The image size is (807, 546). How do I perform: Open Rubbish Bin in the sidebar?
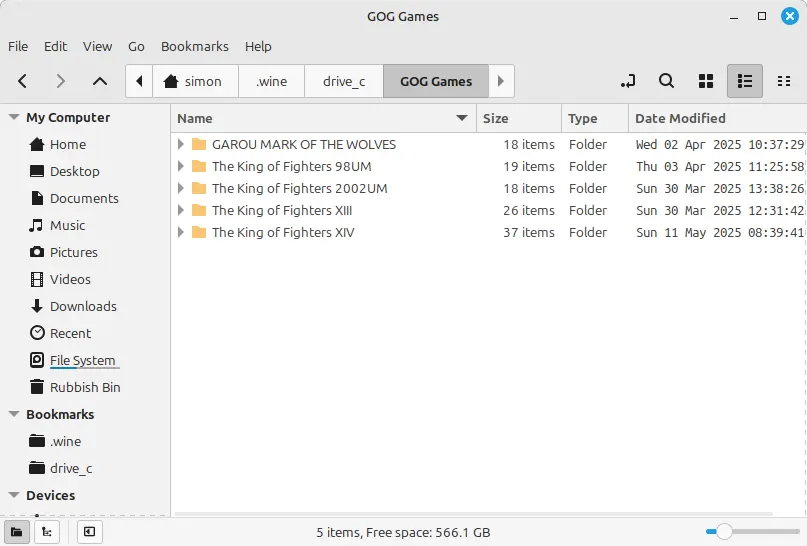85,388
